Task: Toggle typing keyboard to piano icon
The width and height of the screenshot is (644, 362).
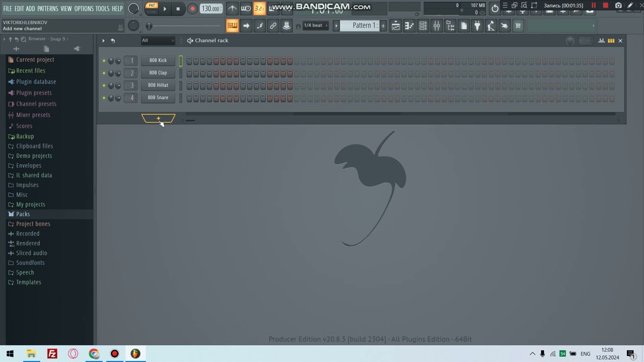Action: (232, 26)
